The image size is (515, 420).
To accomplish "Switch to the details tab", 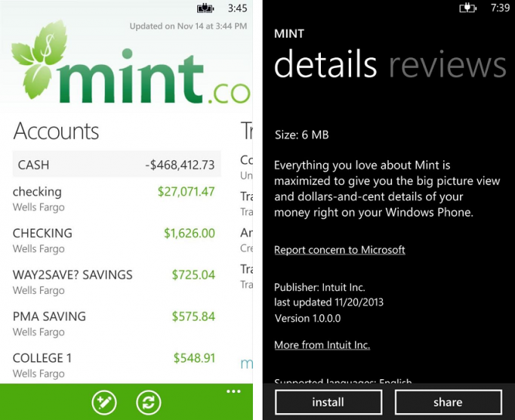I will [x=325, y=63].
